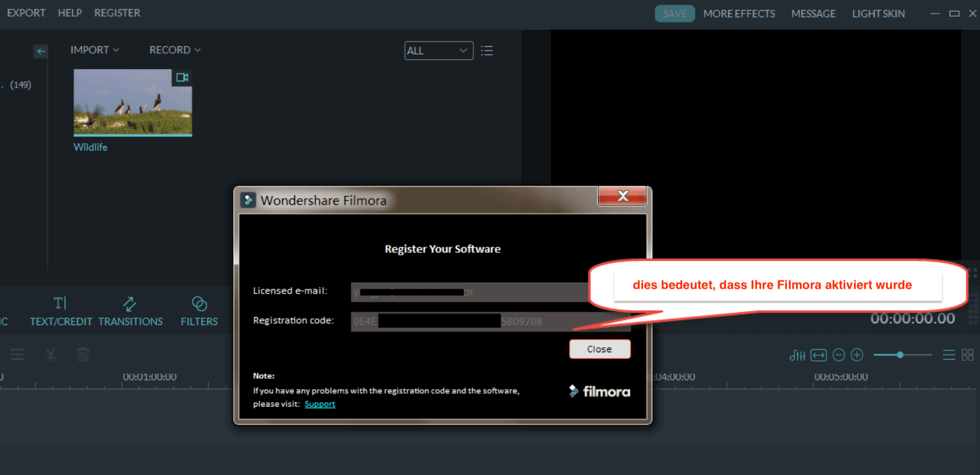Click the timeline zoom slider handle
The height and width of the screenshot is (475, 980).
(900, 355)
